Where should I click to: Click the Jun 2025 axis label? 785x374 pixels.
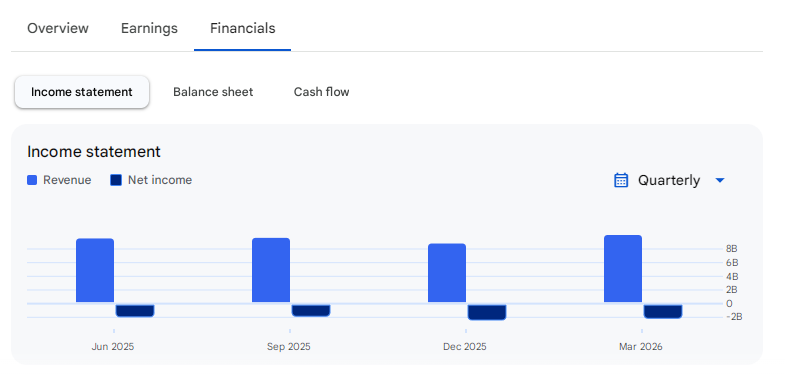click(113, 347)
